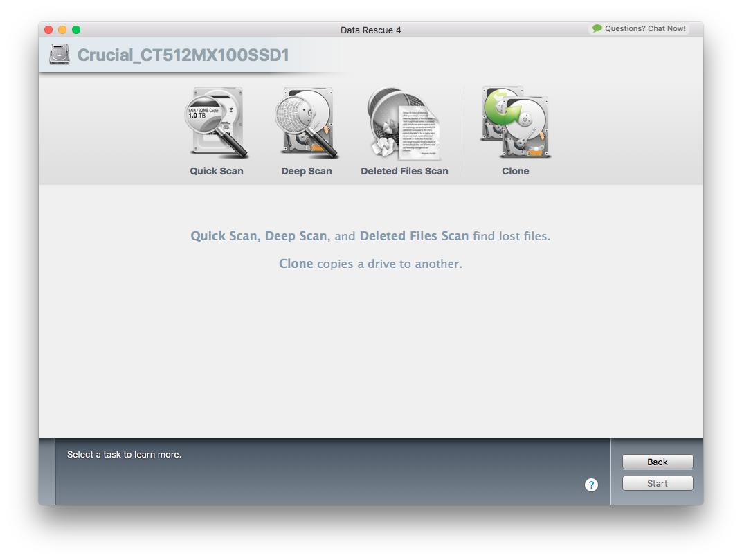Select the Quick Scan task icon
The height and width of the screenshot is (560, 742).
point(217,123)
